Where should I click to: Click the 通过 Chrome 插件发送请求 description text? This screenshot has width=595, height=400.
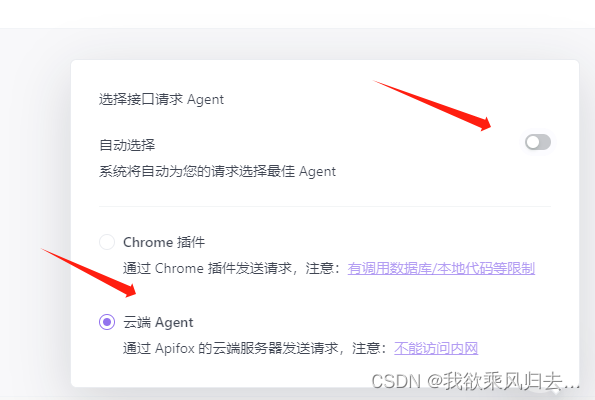pyautogui.click(x=207, y=268)
